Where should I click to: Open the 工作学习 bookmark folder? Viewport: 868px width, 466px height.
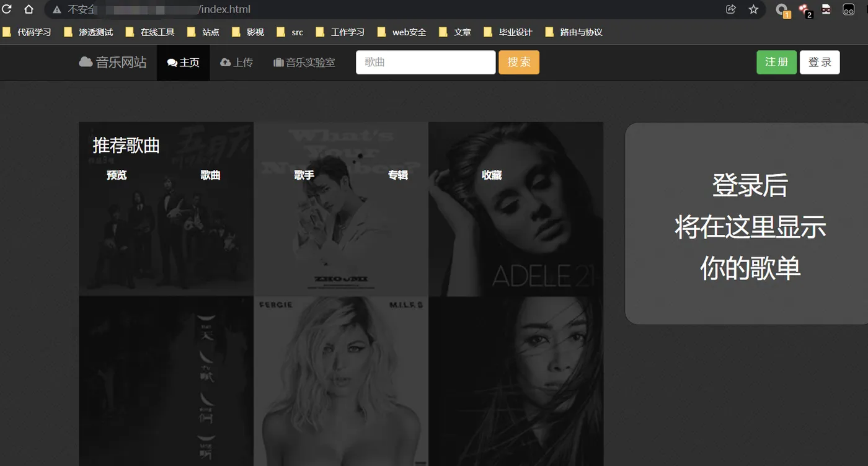click(340, 32)
